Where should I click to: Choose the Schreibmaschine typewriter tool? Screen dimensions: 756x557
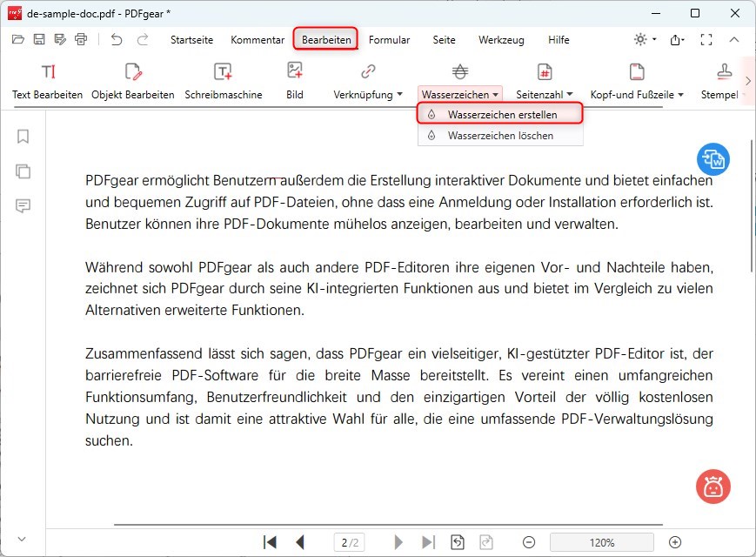click(223, 81)
